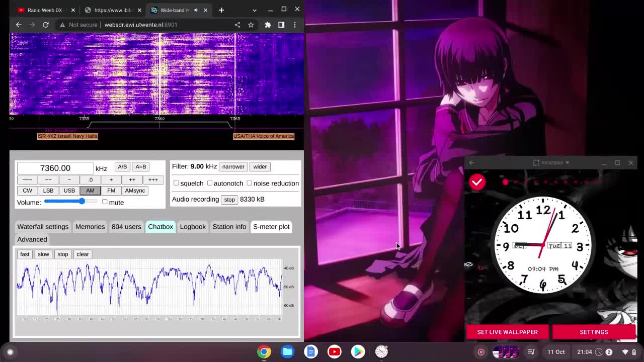Click the A=B button

pos(141,167)
